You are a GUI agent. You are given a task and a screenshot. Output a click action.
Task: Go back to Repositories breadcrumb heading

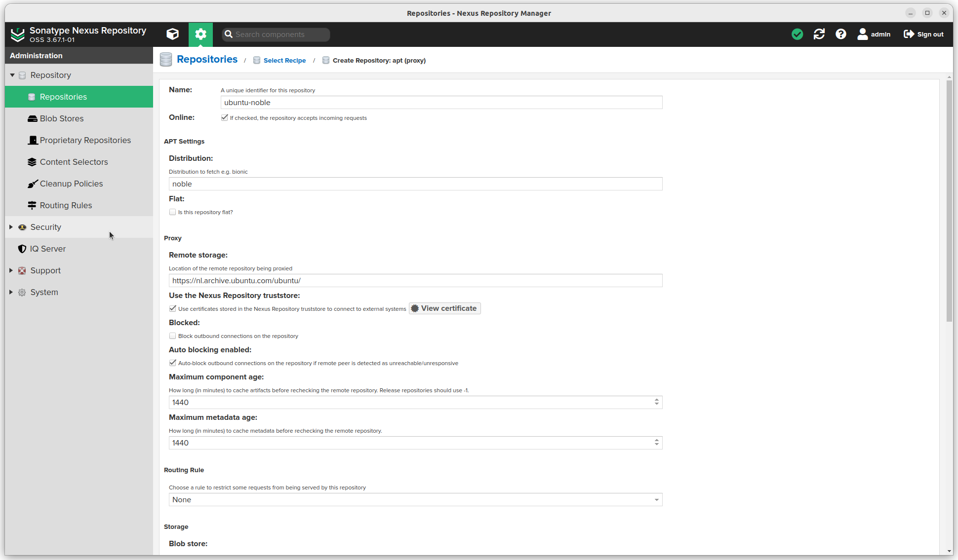tap(207, 59)
